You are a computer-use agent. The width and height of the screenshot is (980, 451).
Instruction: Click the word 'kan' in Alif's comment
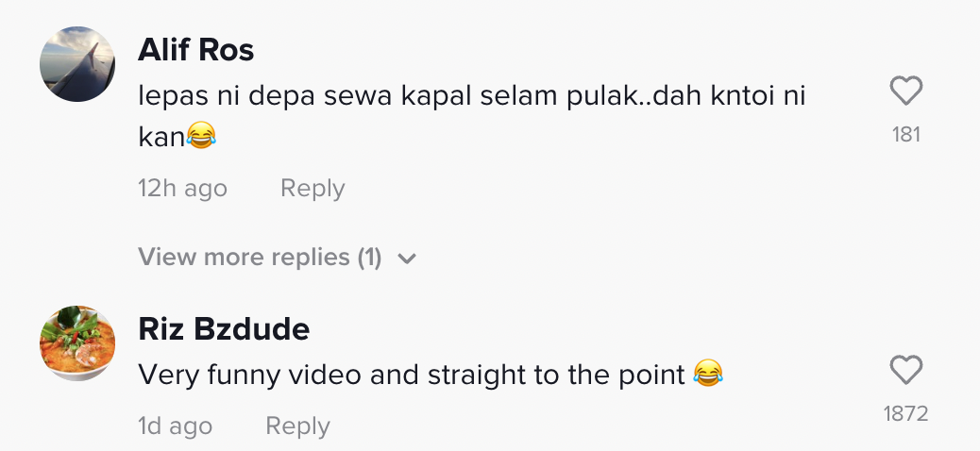pos(161,137)
